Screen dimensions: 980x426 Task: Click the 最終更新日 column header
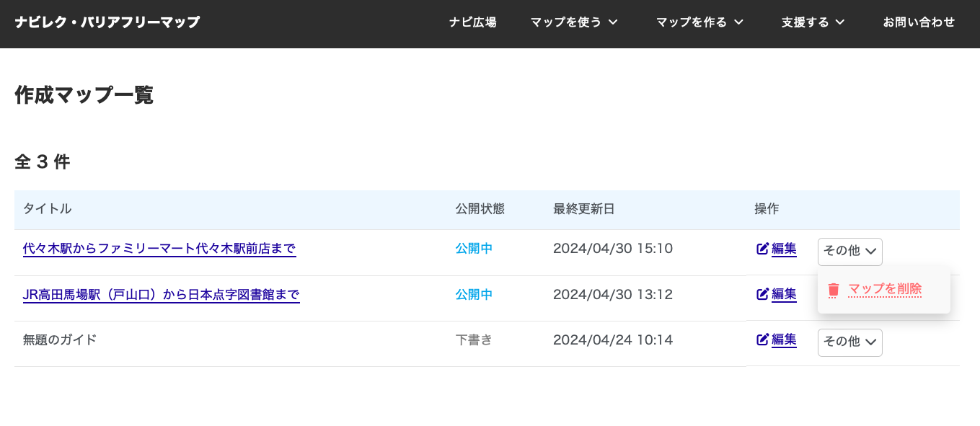(x=583, y=209)
